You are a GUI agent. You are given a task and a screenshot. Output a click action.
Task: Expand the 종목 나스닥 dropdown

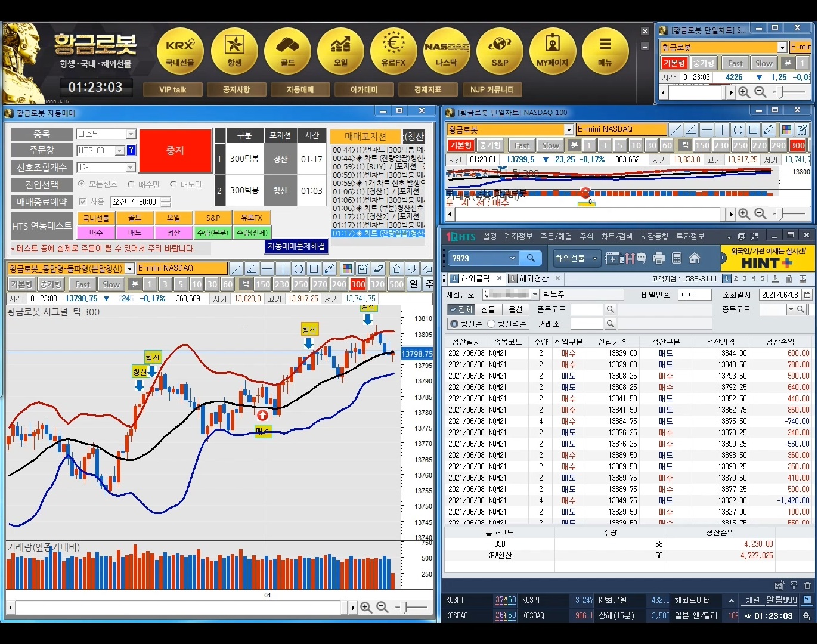(x=131, y=134)
